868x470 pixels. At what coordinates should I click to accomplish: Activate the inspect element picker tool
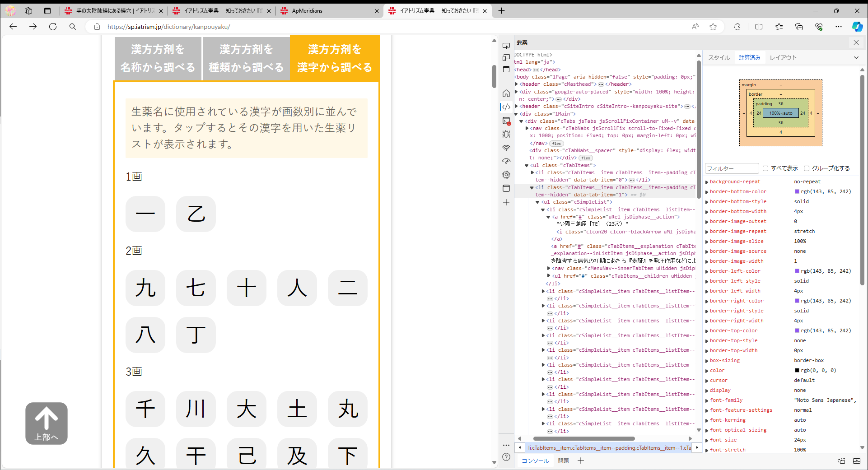[x=506, y=46]
